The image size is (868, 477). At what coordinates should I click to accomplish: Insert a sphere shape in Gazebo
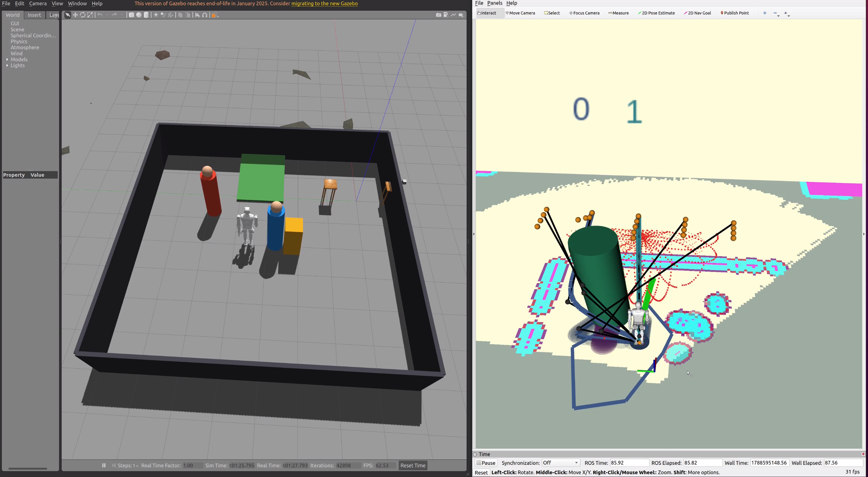pyautogui.click(x=139, y=15)
